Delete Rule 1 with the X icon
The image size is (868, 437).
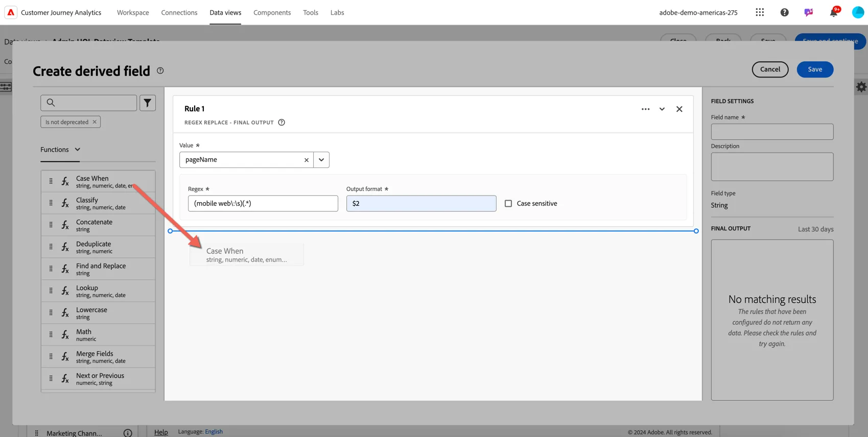coord(679,109)
